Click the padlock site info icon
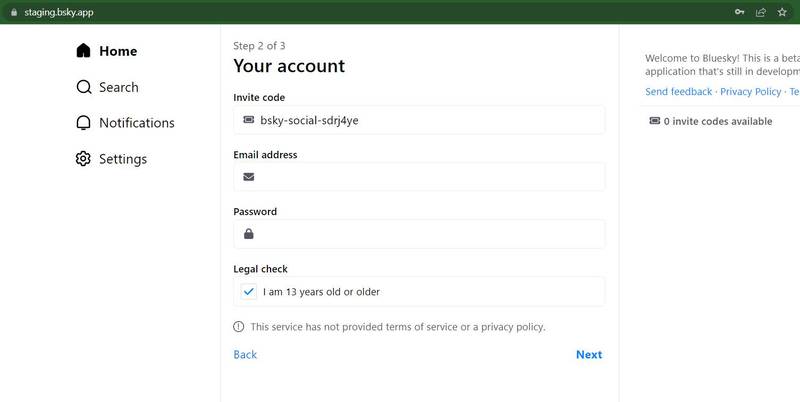Screen dimensions: 800x402 click(14, 12)
